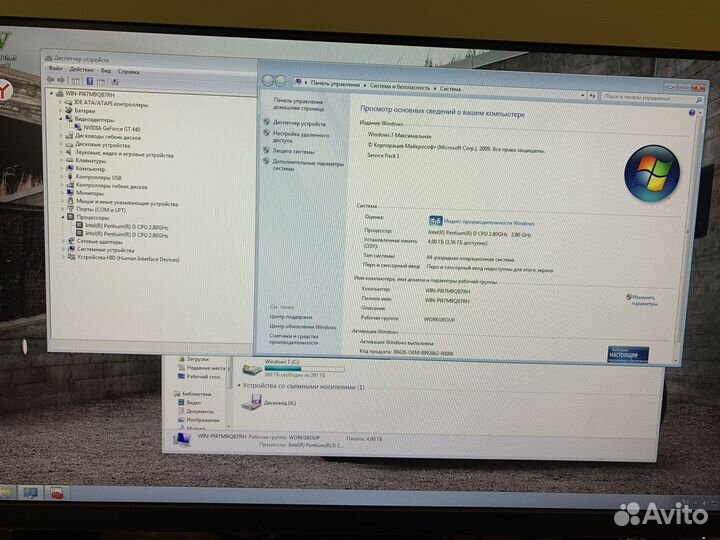Expand Системные устройства category
The width and height of the screenshot is (720, 540).
pyautogui.click(x=64, y=249)
